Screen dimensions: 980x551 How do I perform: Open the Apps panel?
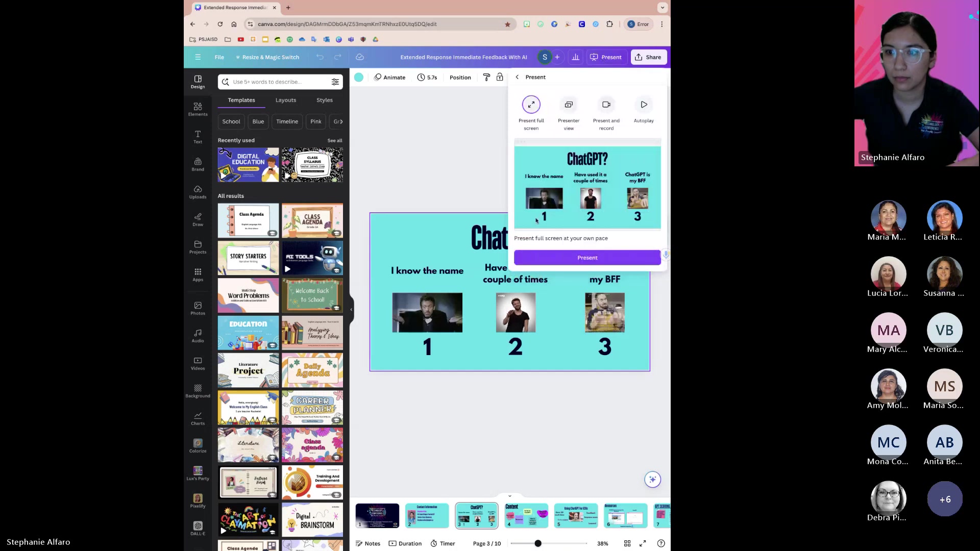coord(198,274)
